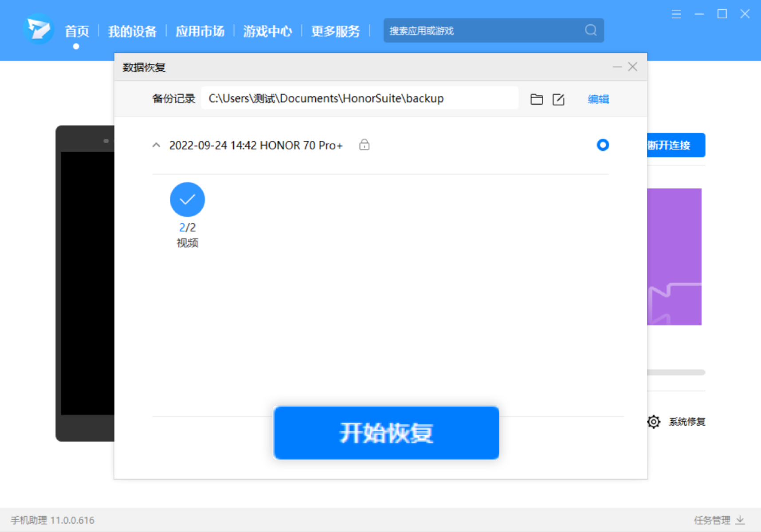The height and width of the screenshot is (532, 761).
Task: Toggle selection of the 2/2 videos item
Action: coord(187,199)
